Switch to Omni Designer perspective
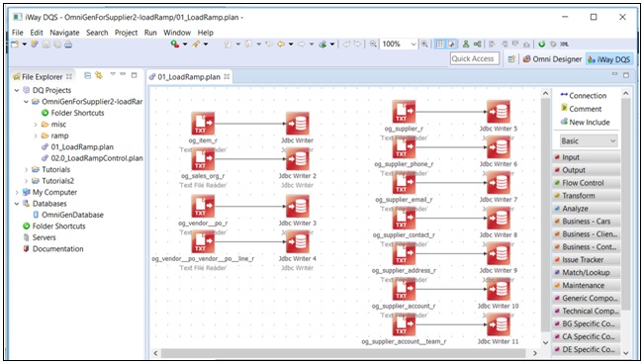The image size is (644, 364). (552, 59)
